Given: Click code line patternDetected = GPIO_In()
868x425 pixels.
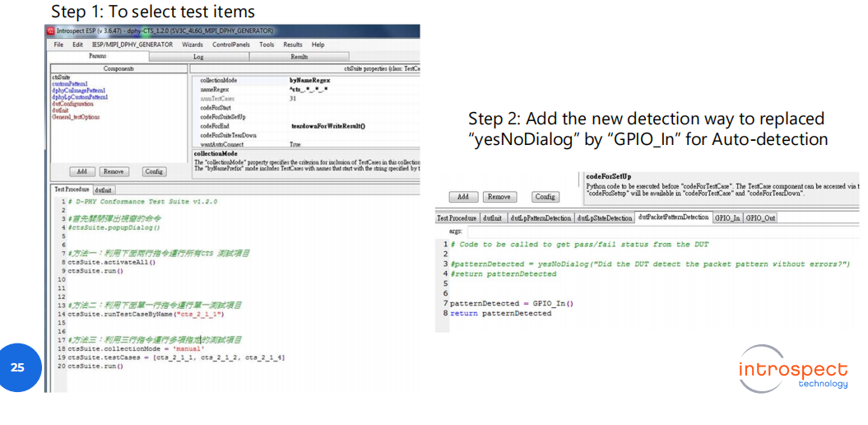Looking at the screenshot, I should 512,304.
